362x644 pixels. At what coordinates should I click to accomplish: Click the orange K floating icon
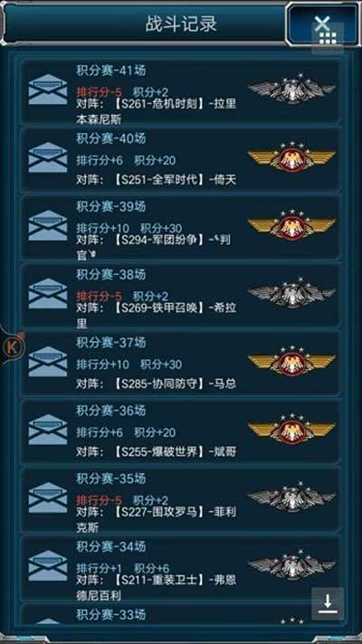(14, 347)
